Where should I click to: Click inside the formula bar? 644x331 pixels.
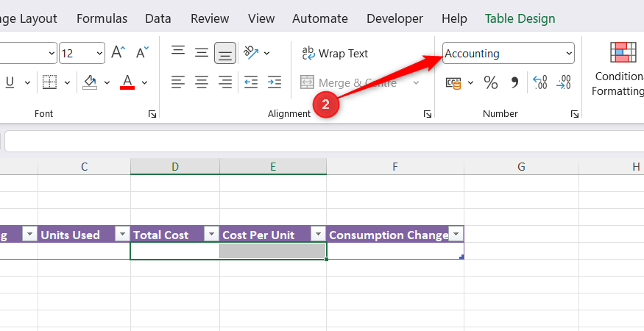coord(324,141)
